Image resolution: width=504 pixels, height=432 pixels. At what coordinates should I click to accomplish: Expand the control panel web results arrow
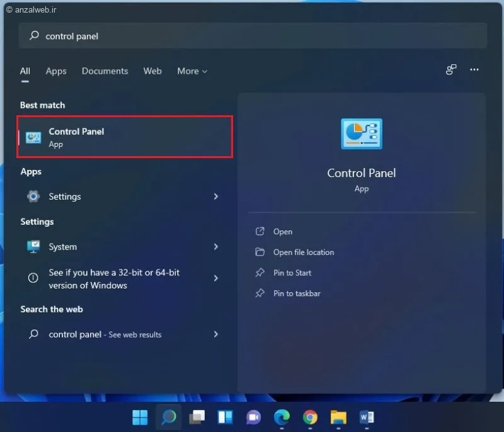(x=215, y=334)
